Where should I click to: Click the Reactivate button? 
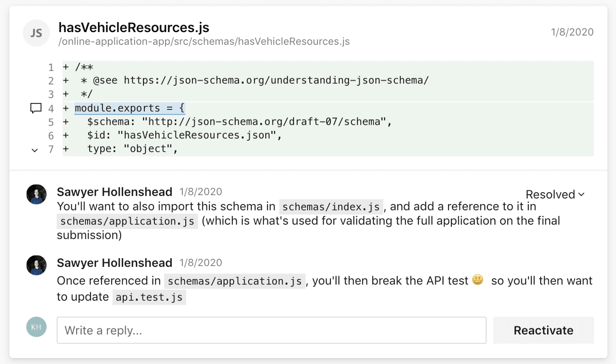pyautogui.click(x=543, y=330)
